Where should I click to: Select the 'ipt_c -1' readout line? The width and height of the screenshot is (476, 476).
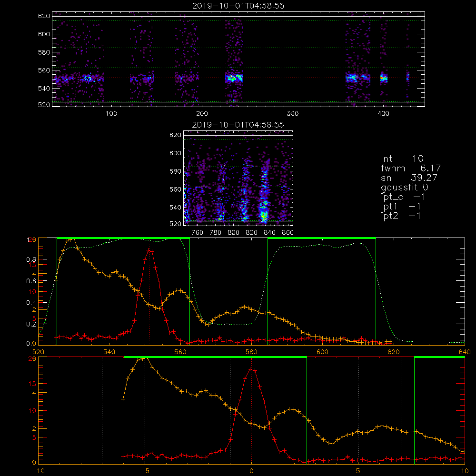pyautogui.click(x=403, y=197)
